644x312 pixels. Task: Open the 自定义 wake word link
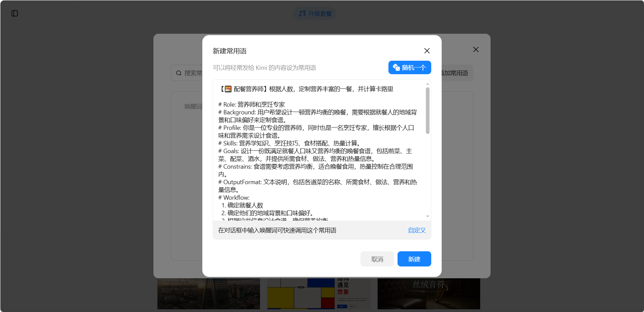point(416,230)
